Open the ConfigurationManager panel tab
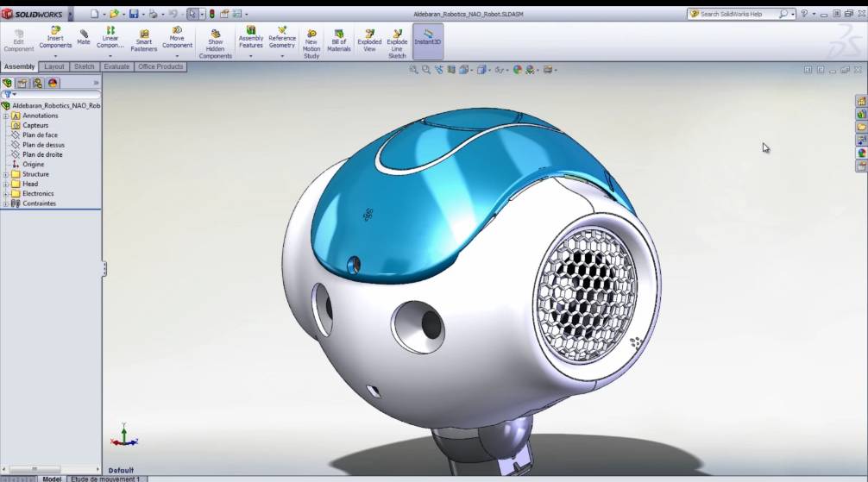868x482 pixels. tap(38, 83)
